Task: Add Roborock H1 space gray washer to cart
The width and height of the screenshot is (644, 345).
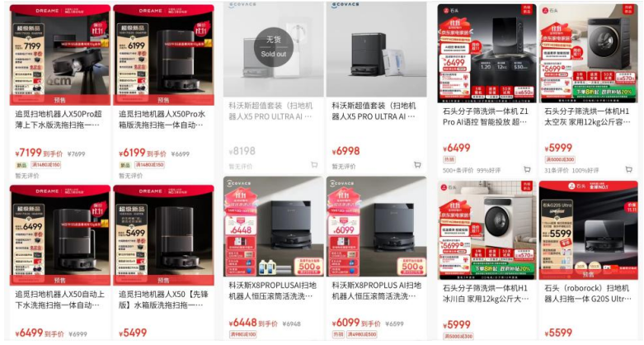Action: 629,169
